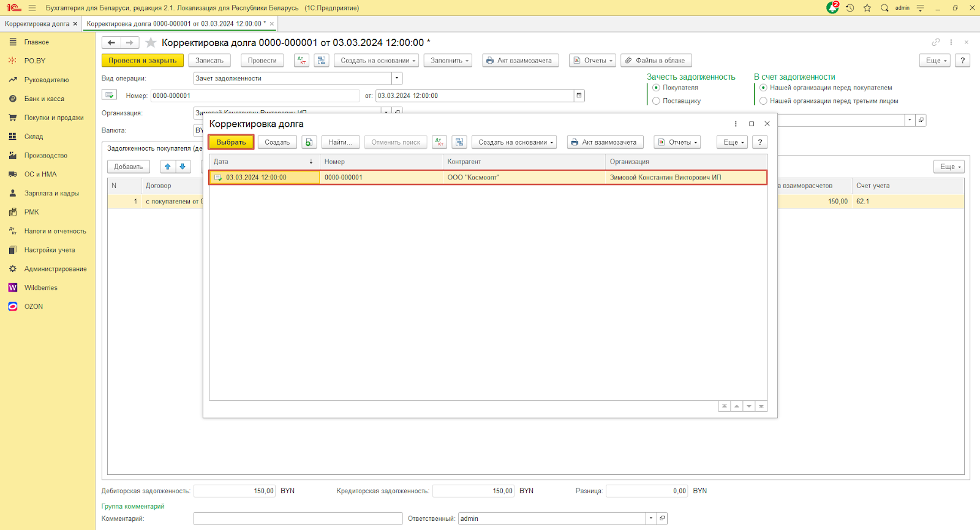Open OZON section in sidebar
980x530 pixels.
(34, 307)
